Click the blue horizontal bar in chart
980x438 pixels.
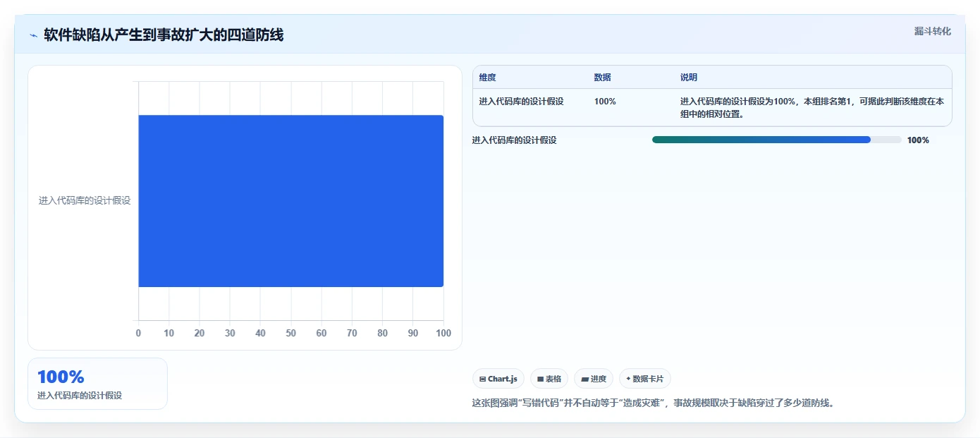290,201
